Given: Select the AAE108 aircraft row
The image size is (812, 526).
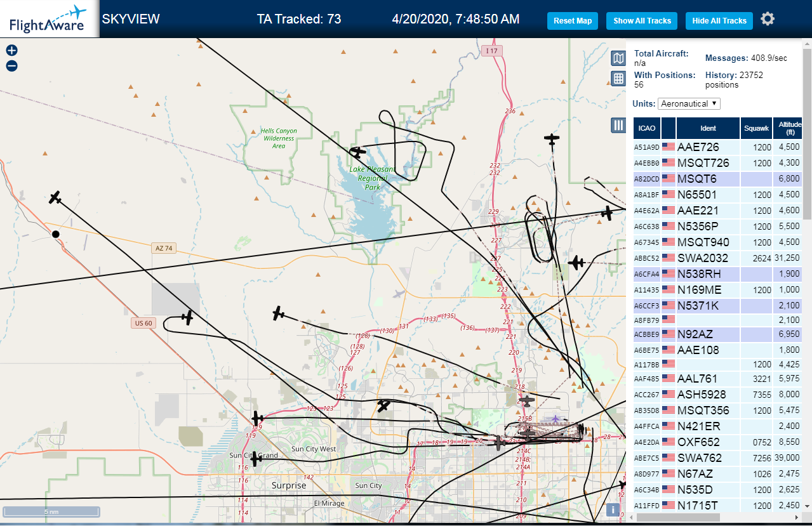Looking at the screenshot, I should tap(718, 350).
